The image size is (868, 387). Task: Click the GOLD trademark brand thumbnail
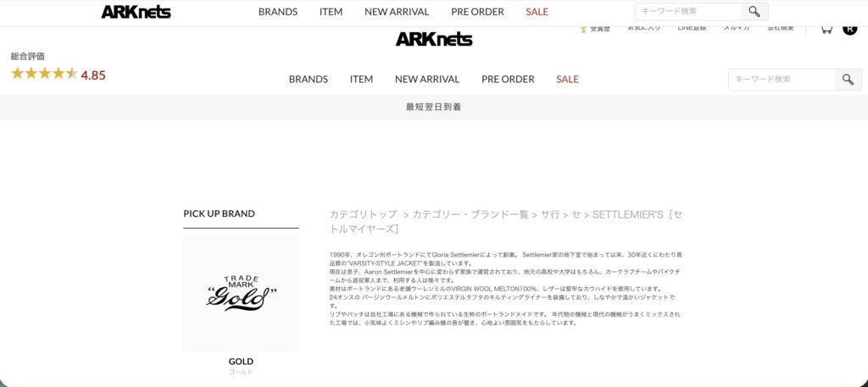click(242, 293)
